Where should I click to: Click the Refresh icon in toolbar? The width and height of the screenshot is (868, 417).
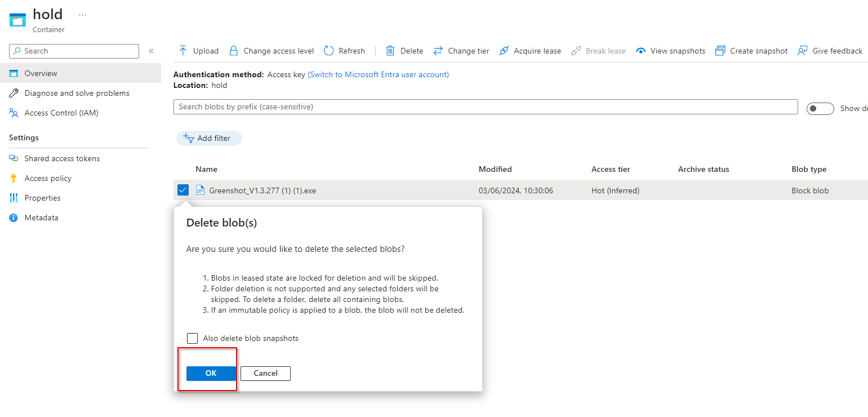point(329,51)
